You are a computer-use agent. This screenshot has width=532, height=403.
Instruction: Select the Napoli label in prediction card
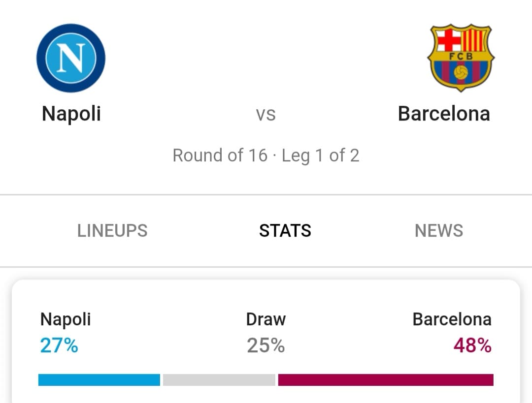(66, 320)
